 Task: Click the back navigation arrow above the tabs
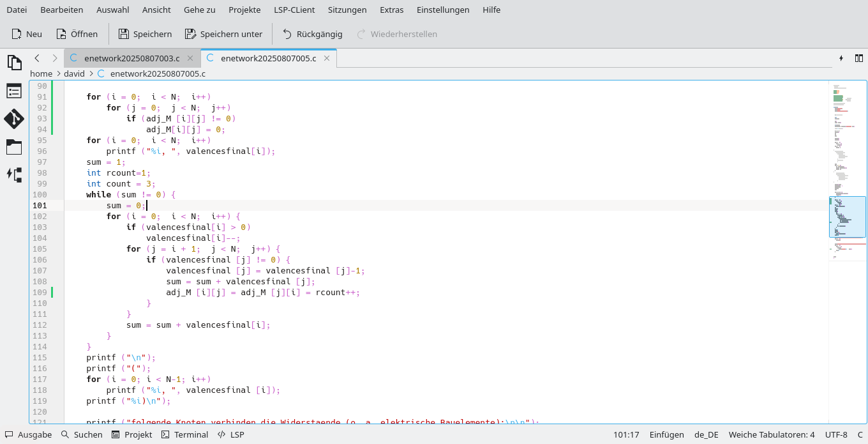[x=37, y=57]
